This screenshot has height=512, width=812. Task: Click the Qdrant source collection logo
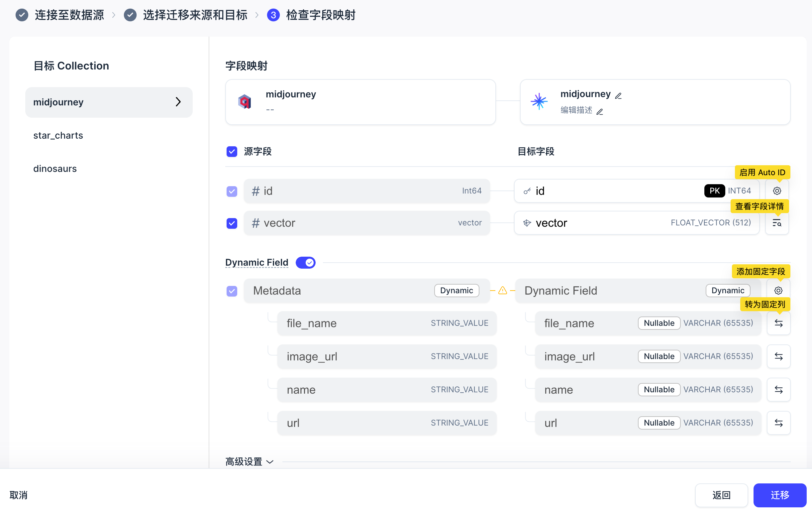(245, 102)
